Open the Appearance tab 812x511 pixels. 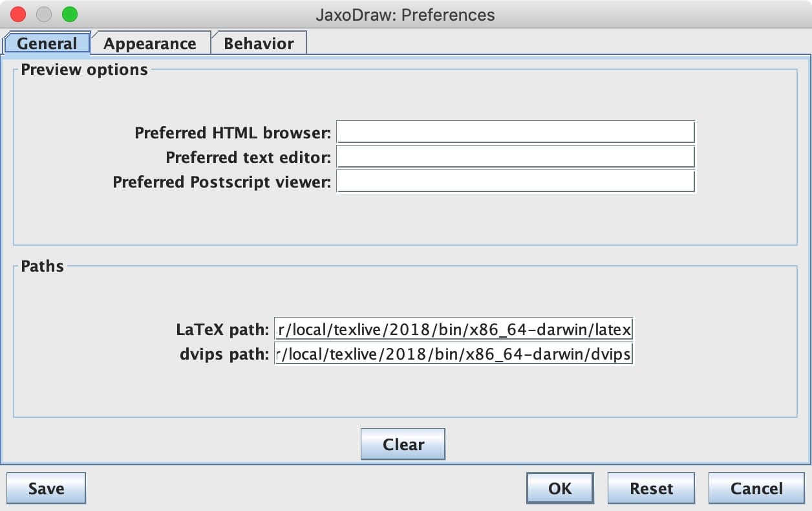[x=150, y=43]
